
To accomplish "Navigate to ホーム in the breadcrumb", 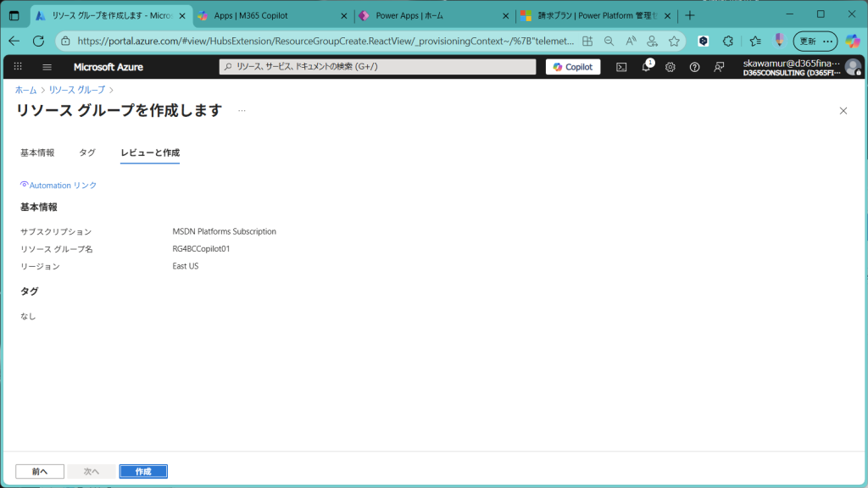I will click(x=25, y=90).
